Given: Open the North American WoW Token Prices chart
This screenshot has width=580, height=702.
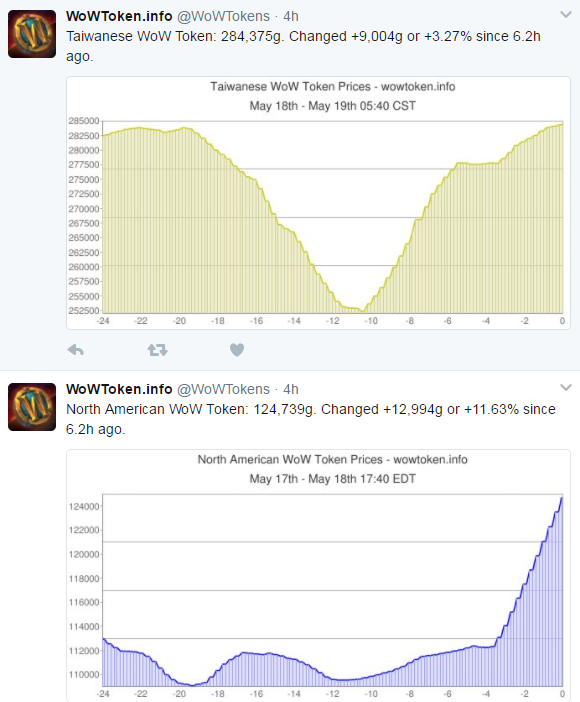Looking at the screenshot, I should 318,576.
